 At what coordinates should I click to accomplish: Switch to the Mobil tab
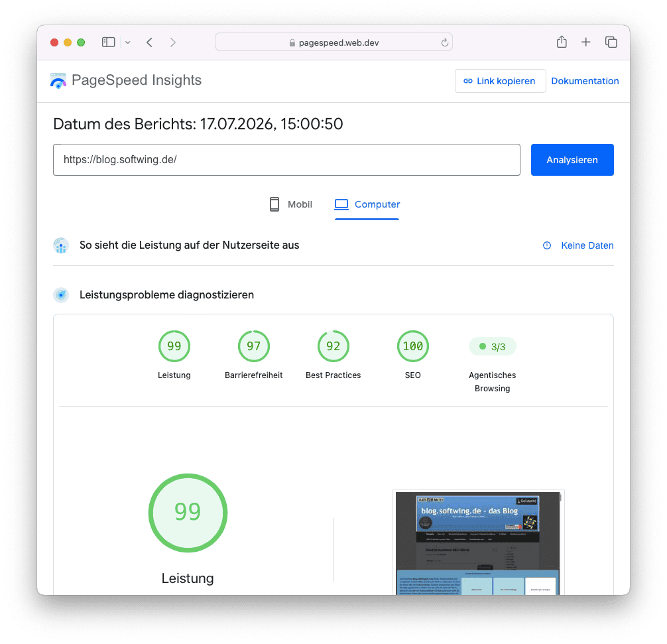pyautogui.click(x=291, y=204)
